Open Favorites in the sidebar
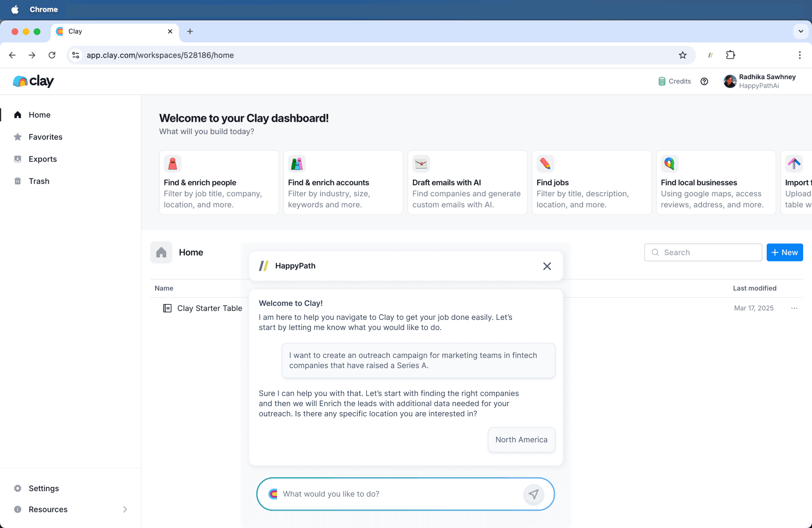Image resolution: width=812 pixels, height=528 pixels. [x=45, y=137]
